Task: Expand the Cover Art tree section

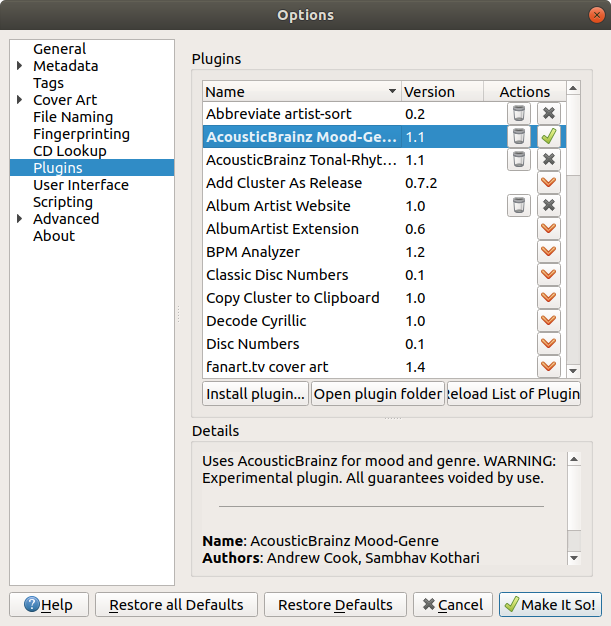Action: pos(20,100)
